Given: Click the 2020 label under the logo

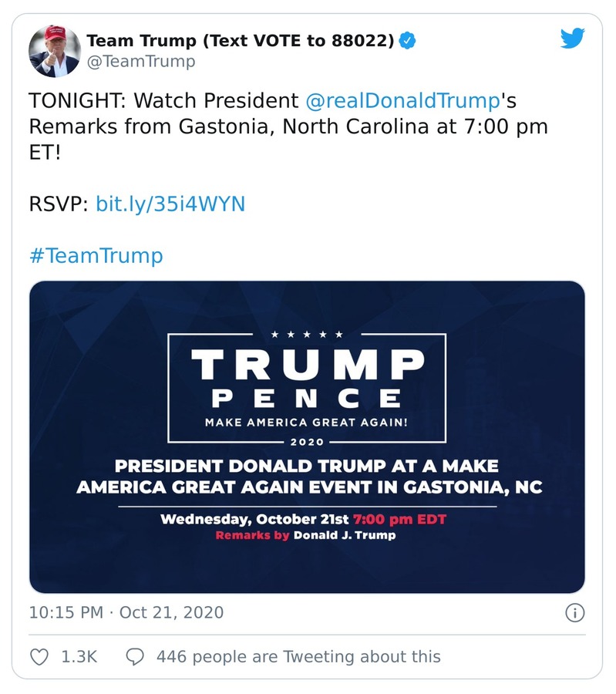Looking at the screenshot, I should pos(307,443).
